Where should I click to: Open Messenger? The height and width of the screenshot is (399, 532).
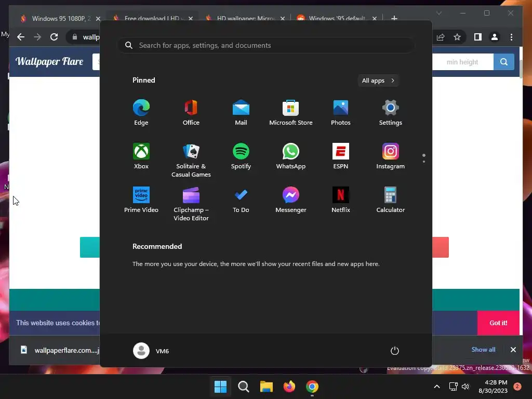pyautogui.click(x=291, y=200)
